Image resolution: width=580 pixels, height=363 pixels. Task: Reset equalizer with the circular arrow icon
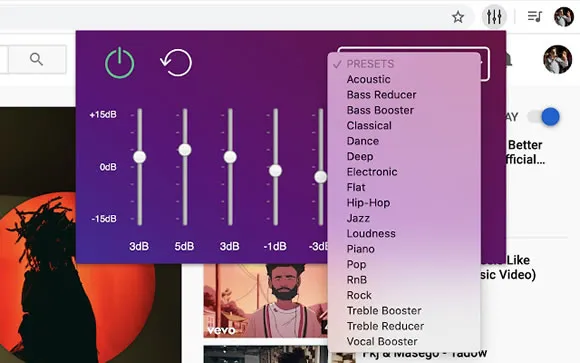click(176, 63)
